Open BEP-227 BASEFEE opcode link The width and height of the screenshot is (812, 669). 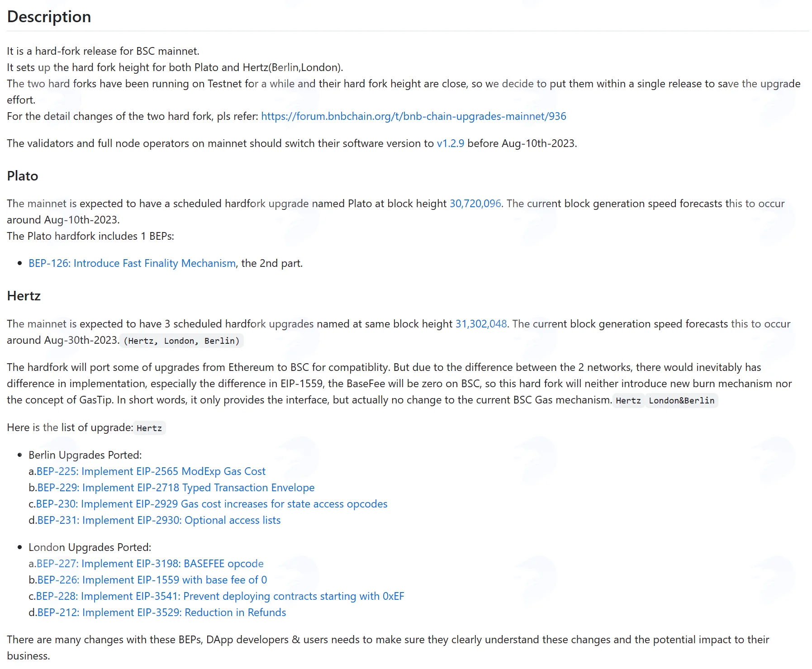click(150, 564)
